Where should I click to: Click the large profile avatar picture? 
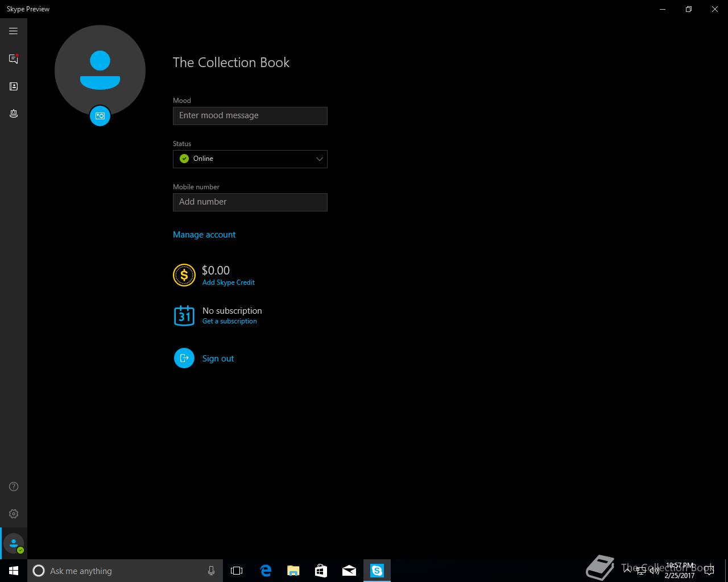point(100,70)
